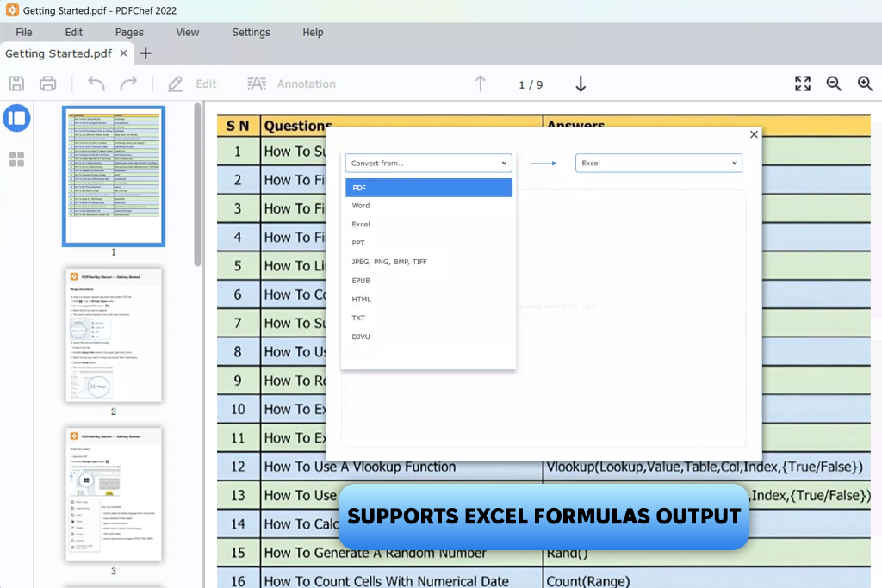Collapse the Convert from dropdown

pos(429,163)
